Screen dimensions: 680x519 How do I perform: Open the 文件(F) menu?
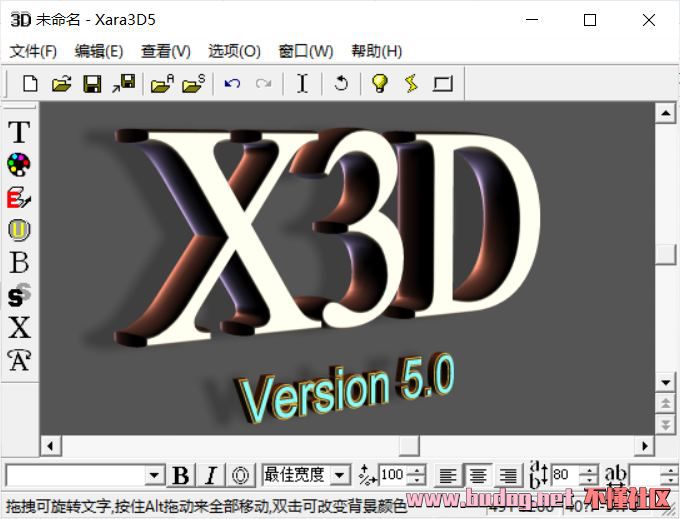[x=33, y=51]
